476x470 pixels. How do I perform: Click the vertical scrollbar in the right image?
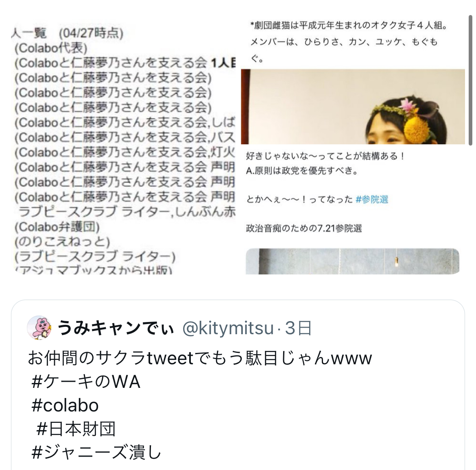click(x=470, y=76)
